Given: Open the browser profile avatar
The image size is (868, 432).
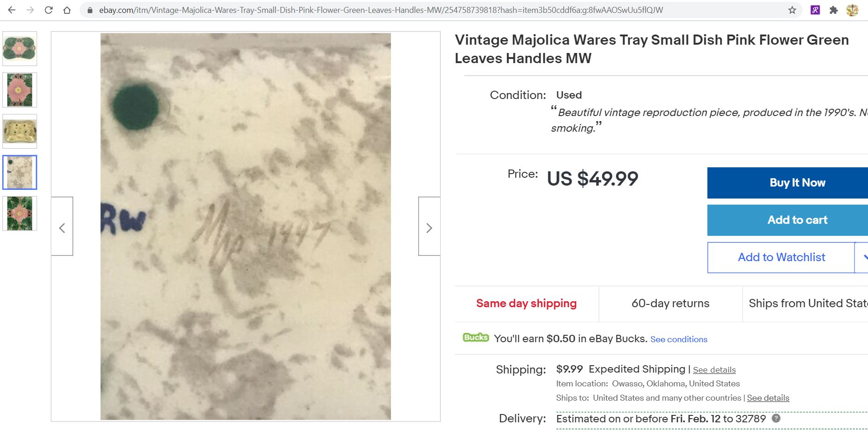Looking at the screenshot, I should tap(852, 10).
